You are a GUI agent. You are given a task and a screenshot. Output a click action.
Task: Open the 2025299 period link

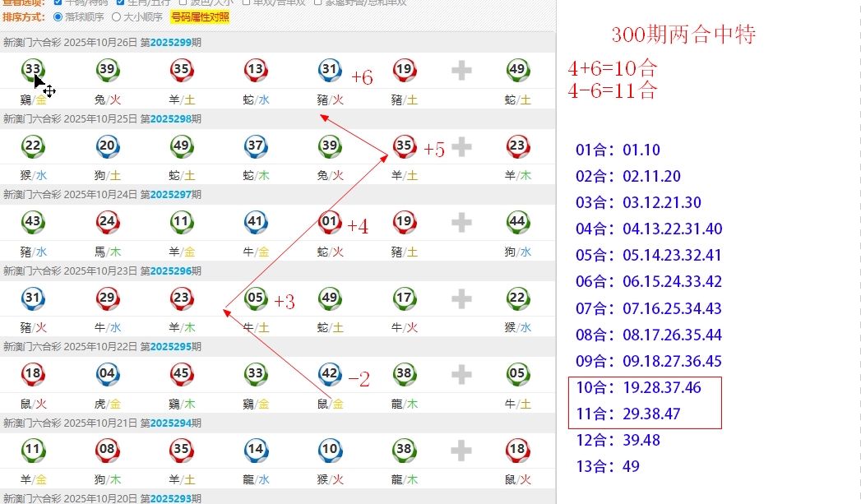169,43
